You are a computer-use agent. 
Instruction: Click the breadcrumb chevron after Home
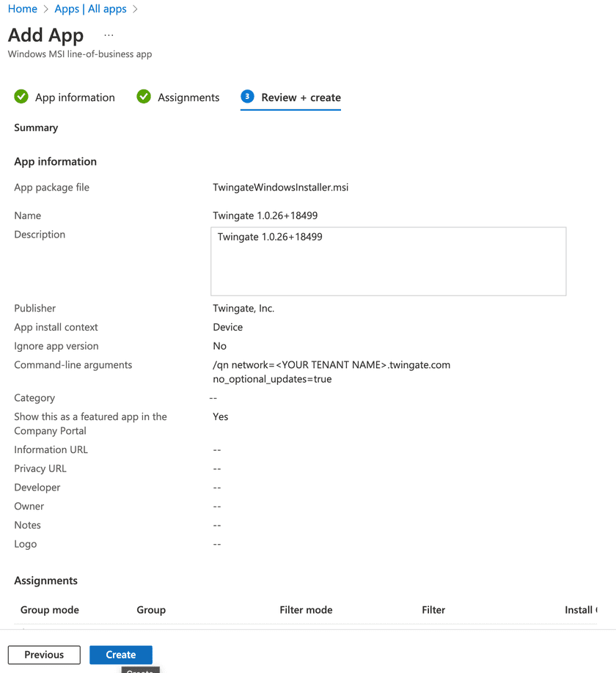(x=46, y=10)
